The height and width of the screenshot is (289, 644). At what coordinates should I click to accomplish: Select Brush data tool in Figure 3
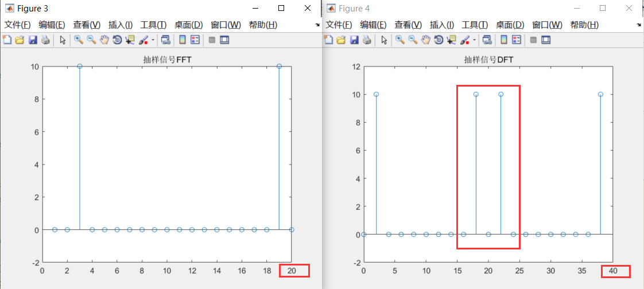tap(143, 40)
